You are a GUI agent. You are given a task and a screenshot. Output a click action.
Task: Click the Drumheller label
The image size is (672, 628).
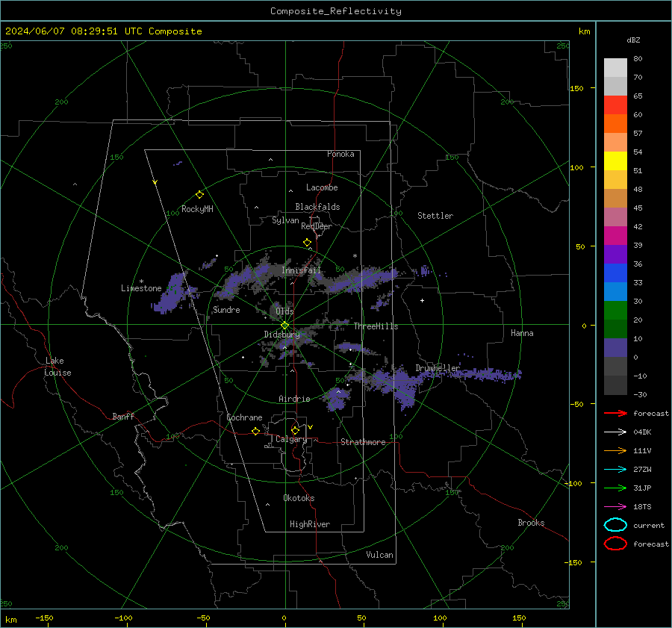[438, 368]
